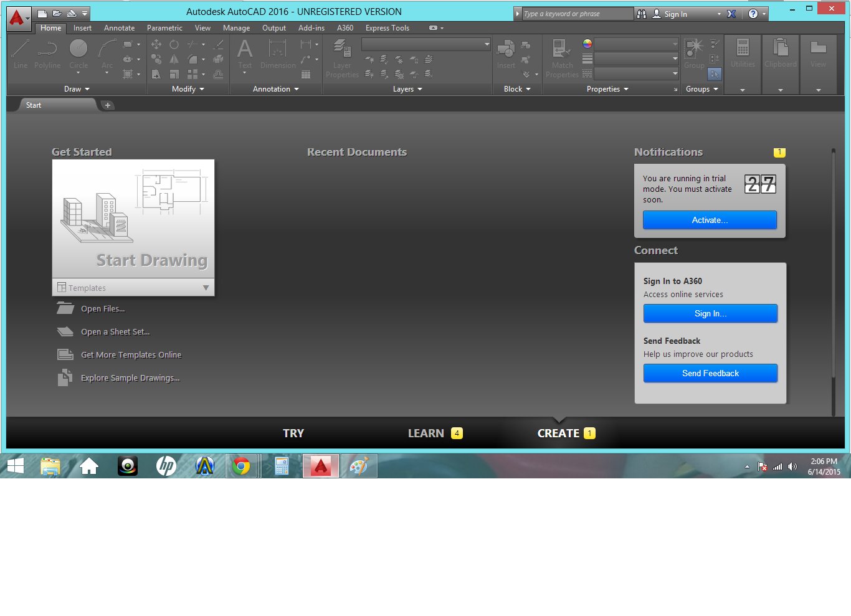This screenshot has height=616, width=851.
Task: Select the Rectangle tool icon
Action: [x=128, y=44]
